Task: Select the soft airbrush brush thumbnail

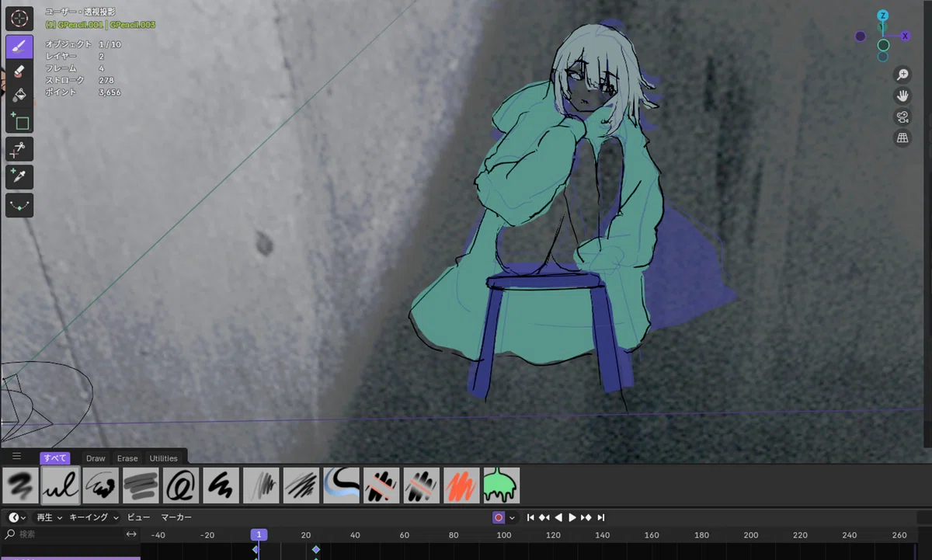Action: pyautogui.click(x=19, y=485)
